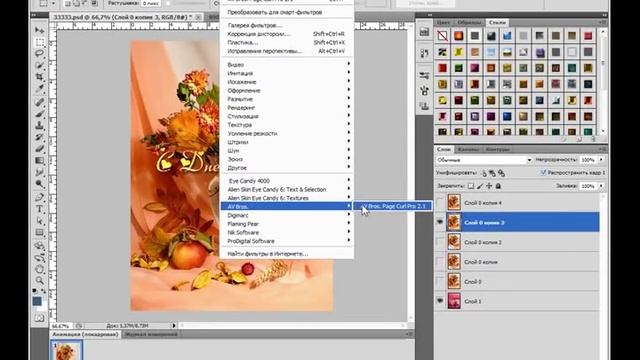Open status bar info arrow
The image size is (640, 360).
click(x=174, y=326)
